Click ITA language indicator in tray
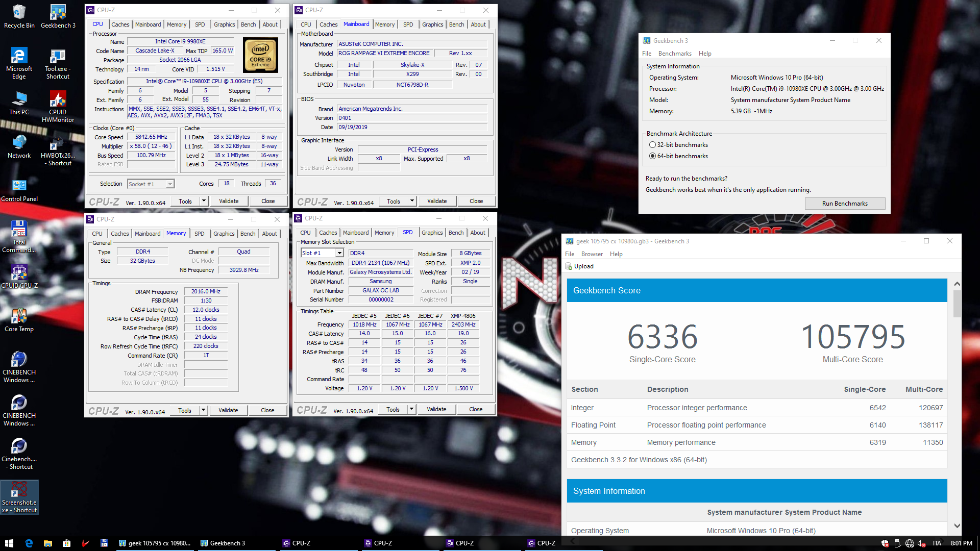The width and height of the screenshot is (980, 551). click(937, 543)
